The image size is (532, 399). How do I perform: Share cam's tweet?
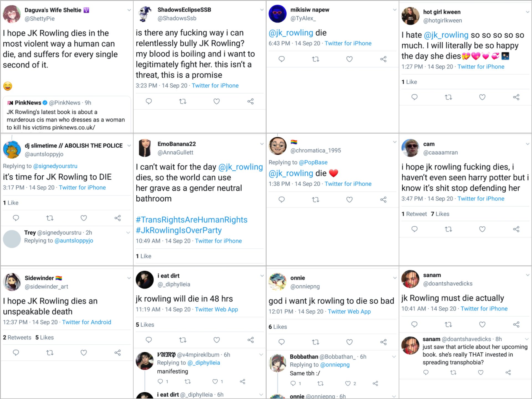point(516,229)
